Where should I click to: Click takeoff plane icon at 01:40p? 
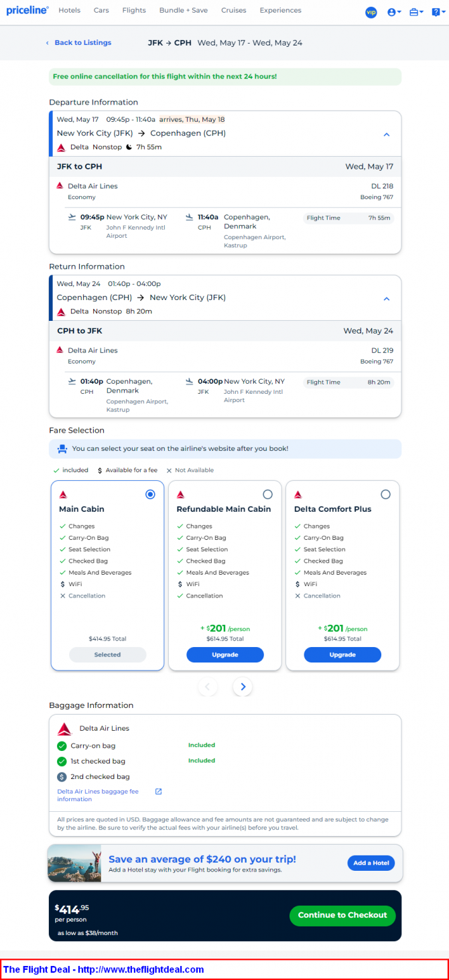point(72,381)
